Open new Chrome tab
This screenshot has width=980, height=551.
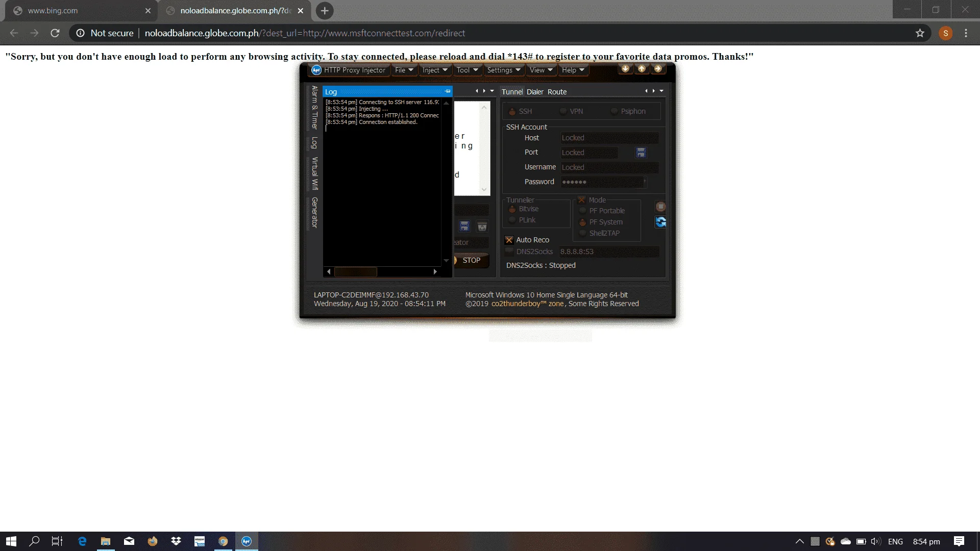[325, 11]
